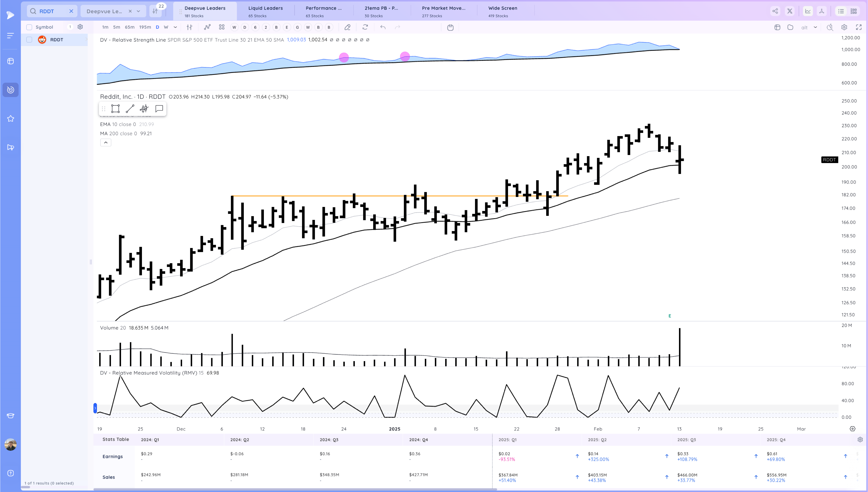
Task: Click the refresh chart icon
Action: point(365,27)
